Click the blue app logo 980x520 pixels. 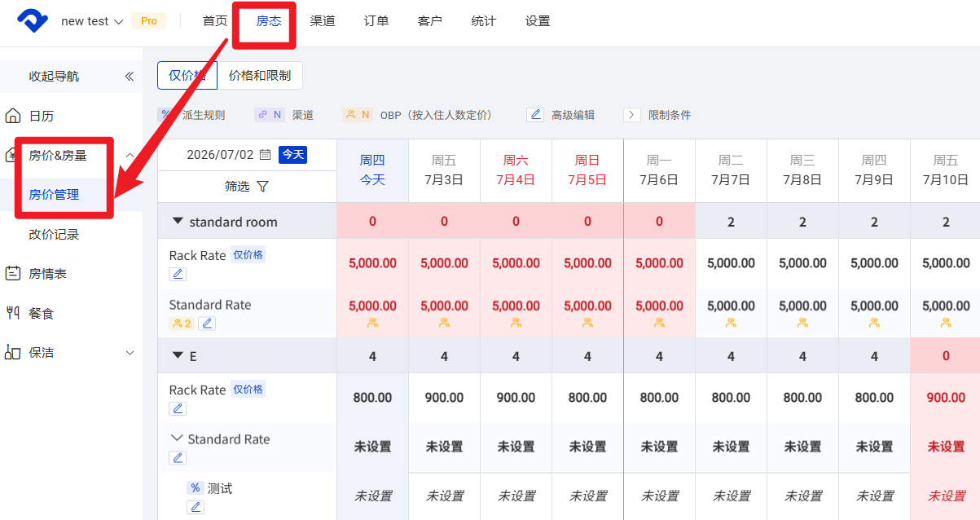(33, 21)
